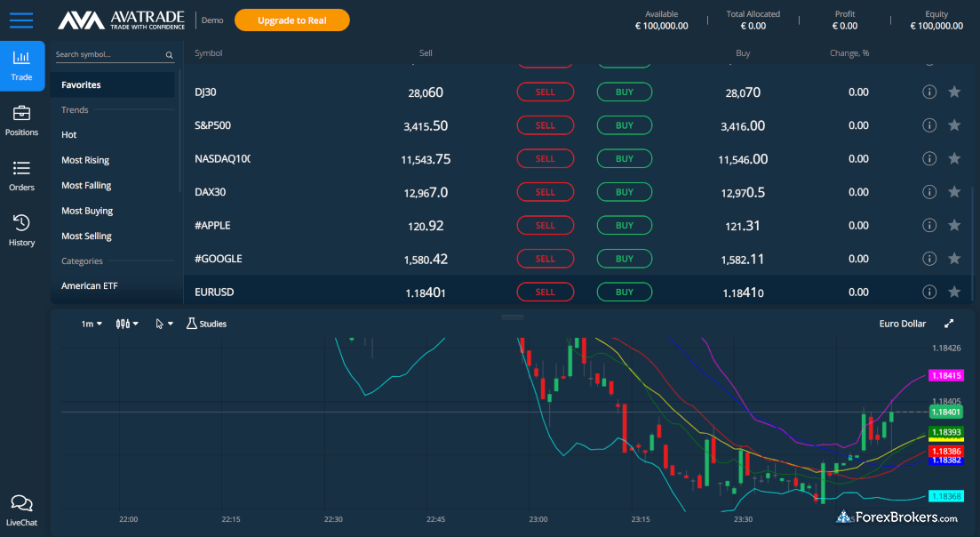Screen dimensions: 980x537
Task: Select the Favorites list
Action: (113, 85)
